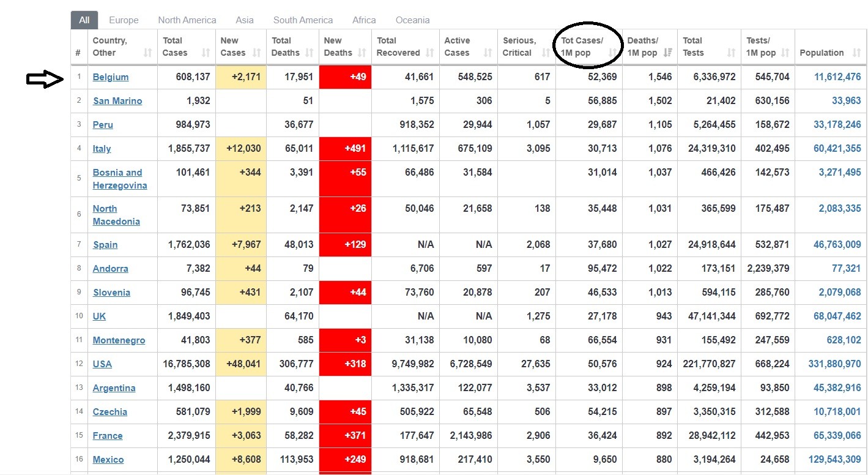
Task: Click sort arrows in Country, Other header
Action: (147, 53)
